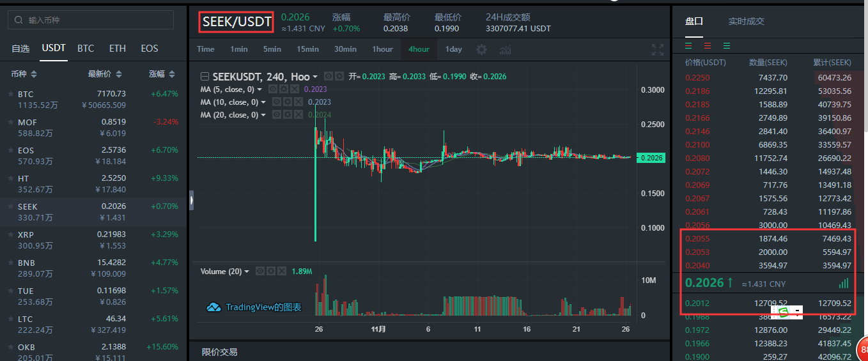Enter fullscreen chart mode
This screenshot has width=868, height=361.
click(657, 49)
